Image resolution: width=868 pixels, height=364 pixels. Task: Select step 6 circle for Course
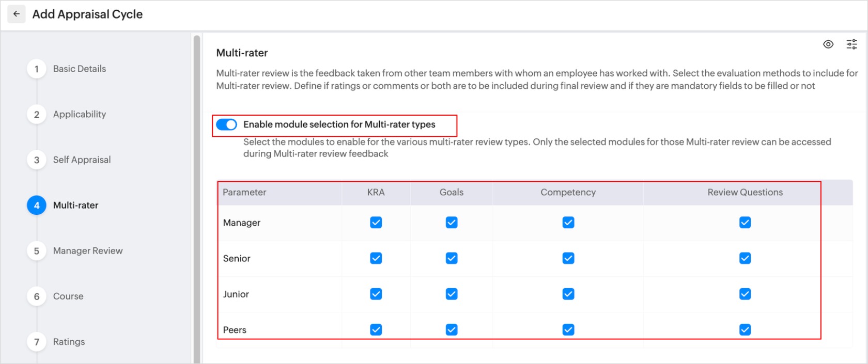[x=37, y=296]
